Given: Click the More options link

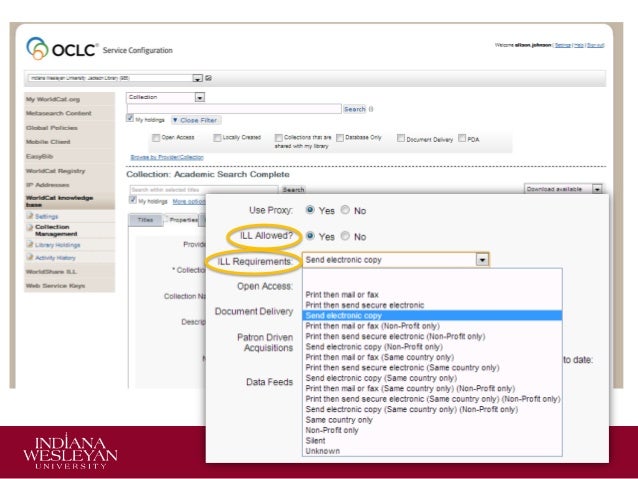Looking at the screenshot, I should point(189,201).
